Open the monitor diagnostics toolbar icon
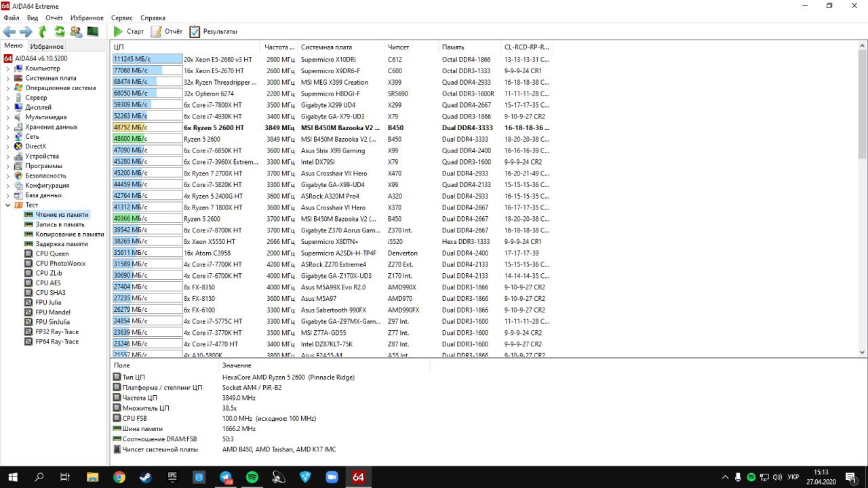 [93, 31]
